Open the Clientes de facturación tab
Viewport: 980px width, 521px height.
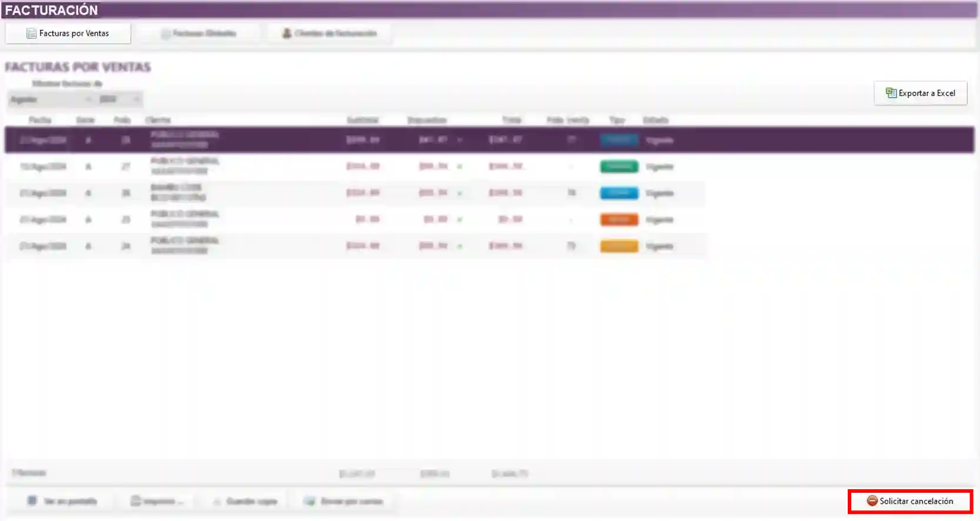click(329, 34)
